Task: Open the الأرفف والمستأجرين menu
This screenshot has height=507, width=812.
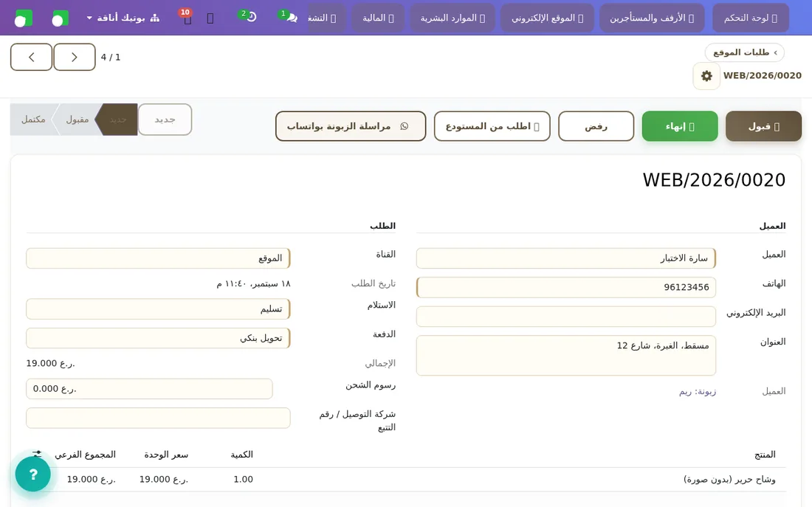Action: point(652,18)
